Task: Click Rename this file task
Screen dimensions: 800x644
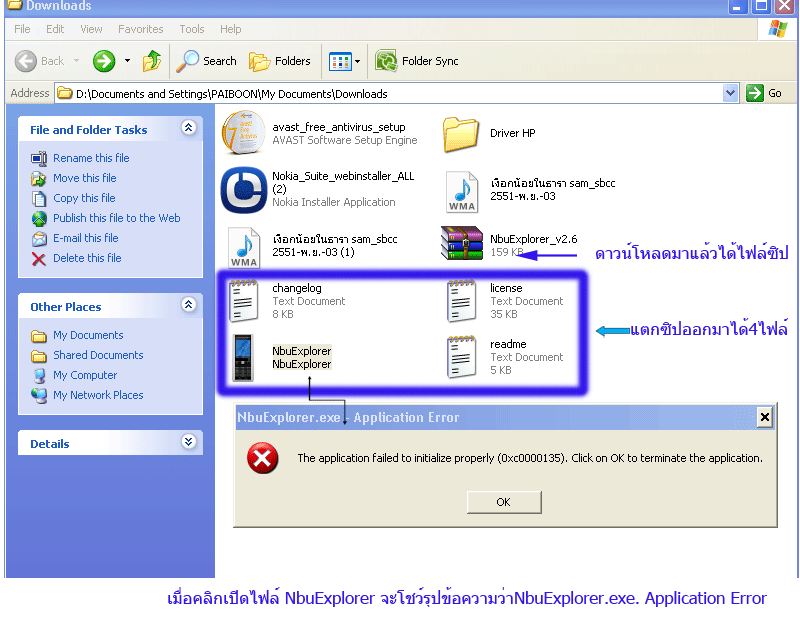Action: (x=91, y=158)
